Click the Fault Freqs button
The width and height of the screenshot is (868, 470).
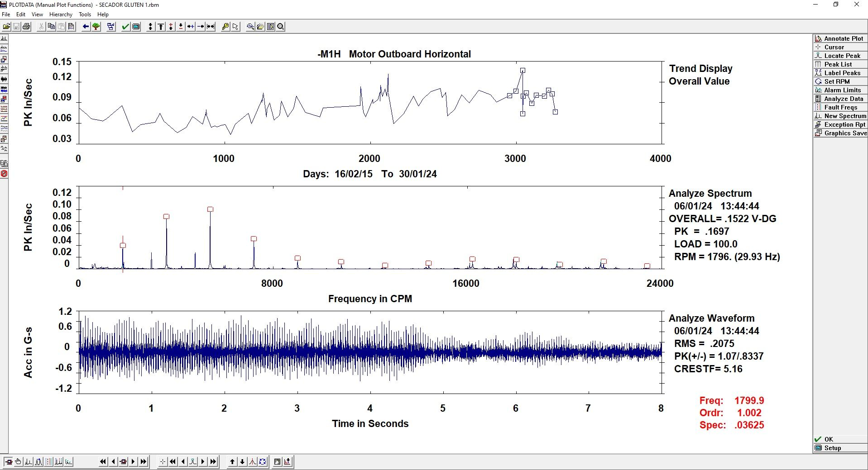[x=840, y=107]
